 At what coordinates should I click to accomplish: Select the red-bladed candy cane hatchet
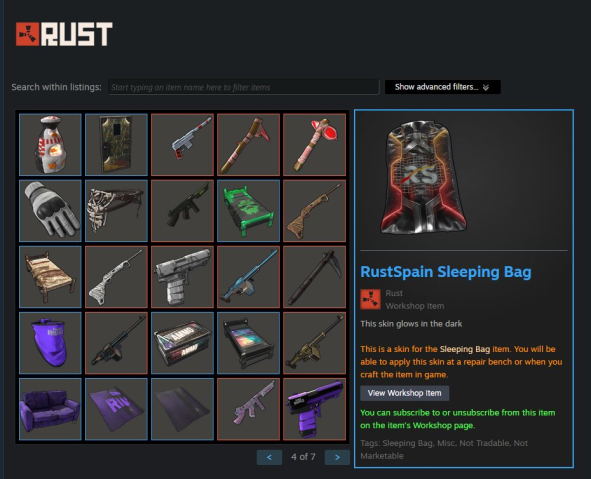[x=314, y=145]
